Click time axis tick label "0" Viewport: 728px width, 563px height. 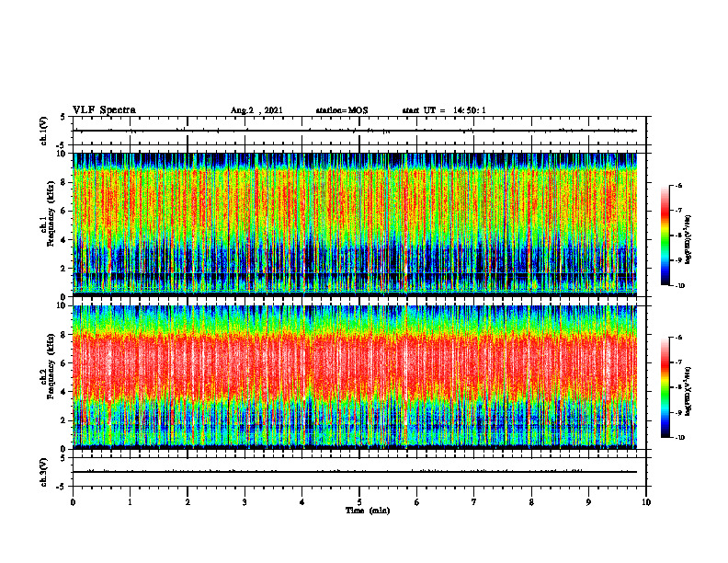click(x=73, y=502)
